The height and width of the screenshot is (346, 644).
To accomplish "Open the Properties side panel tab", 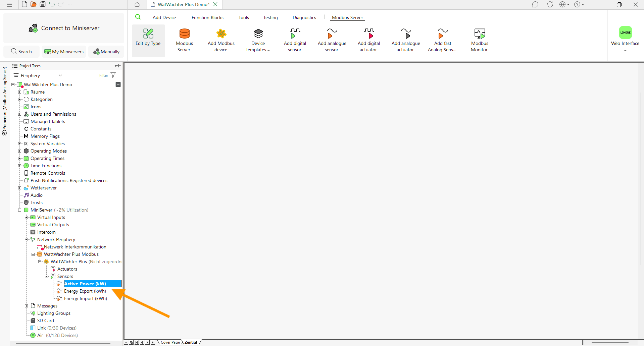I will tap(5, 101).
